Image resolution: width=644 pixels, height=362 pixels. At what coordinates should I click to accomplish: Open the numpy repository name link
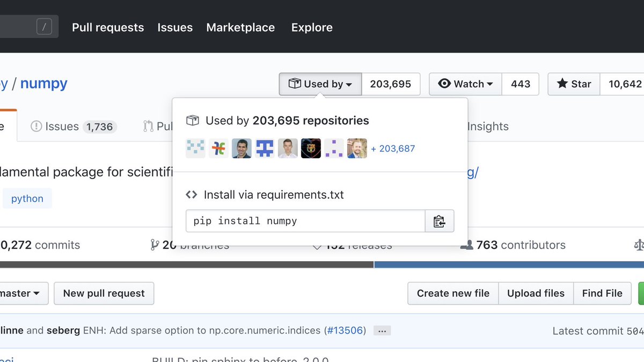click(43, 83)
